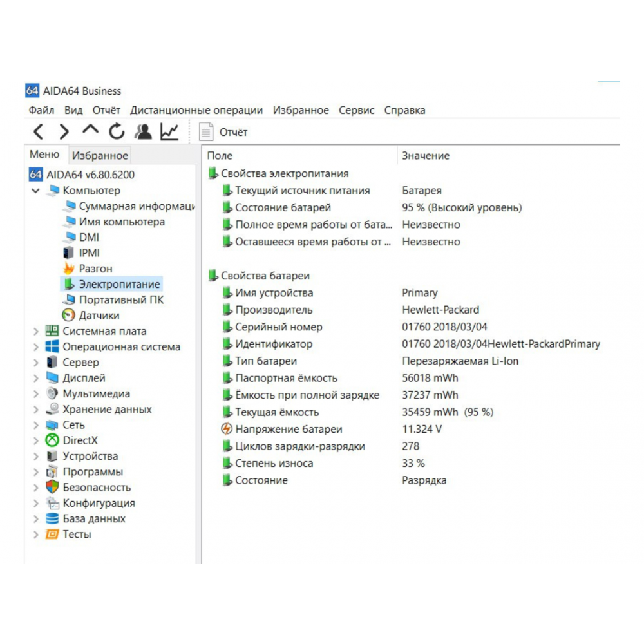Expand the Системная плата node
The width and height of the screenshot is (644, 644).
(x=35, y=331)
